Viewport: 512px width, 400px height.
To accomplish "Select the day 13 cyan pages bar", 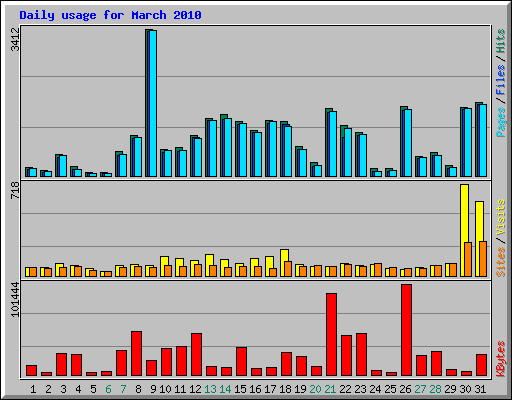I will (213, 148).
